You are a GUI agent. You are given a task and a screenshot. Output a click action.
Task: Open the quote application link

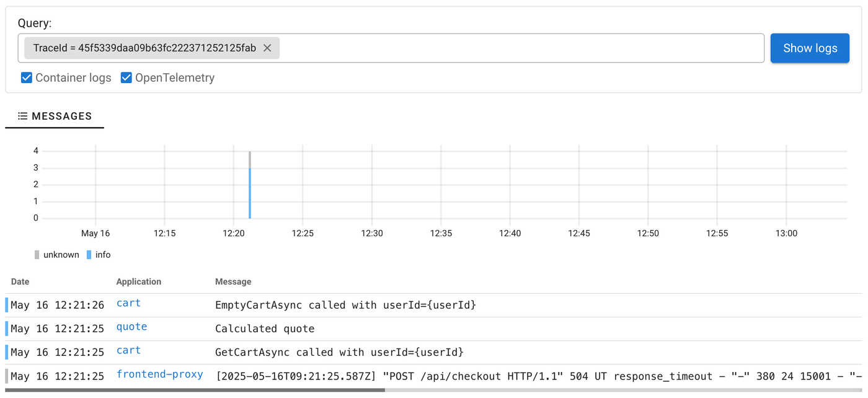[131, 327]
